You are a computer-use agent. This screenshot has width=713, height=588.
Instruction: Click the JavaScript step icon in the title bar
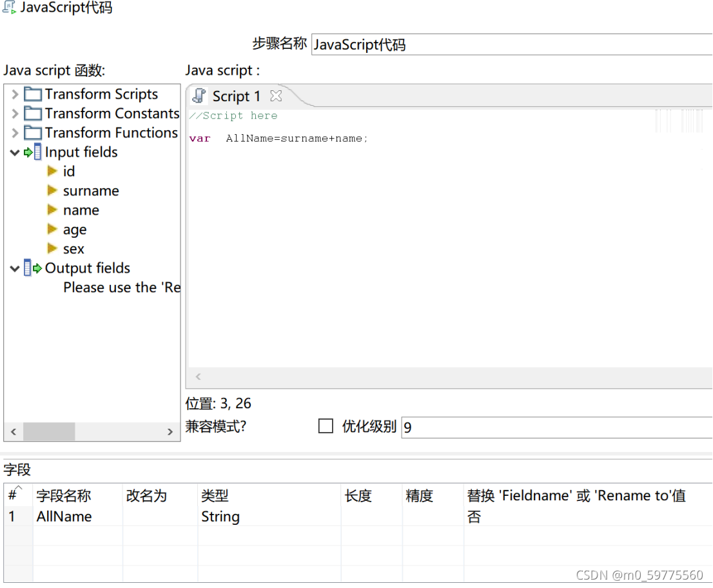pos(9,7)
